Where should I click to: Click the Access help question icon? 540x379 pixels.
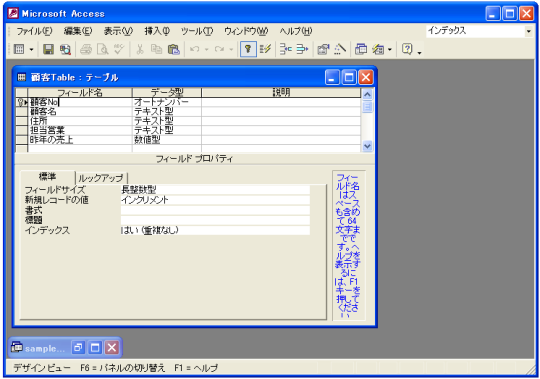(407, 50)
